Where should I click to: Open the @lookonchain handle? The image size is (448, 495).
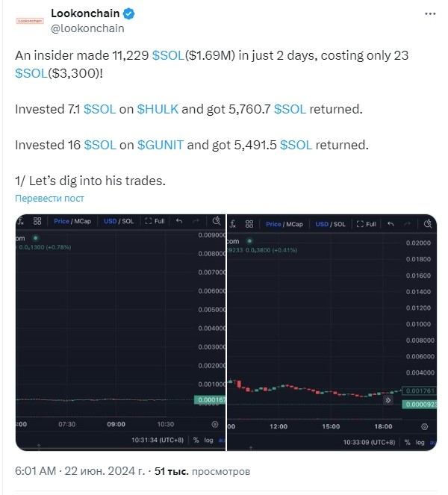click(87, 28)
